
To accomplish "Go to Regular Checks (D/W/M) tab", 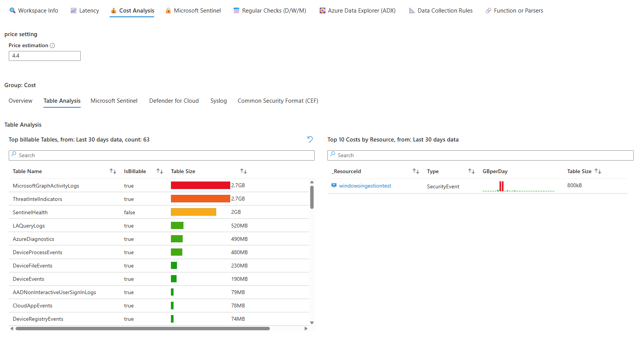I will pyautogui.click(x=269, y=11).
